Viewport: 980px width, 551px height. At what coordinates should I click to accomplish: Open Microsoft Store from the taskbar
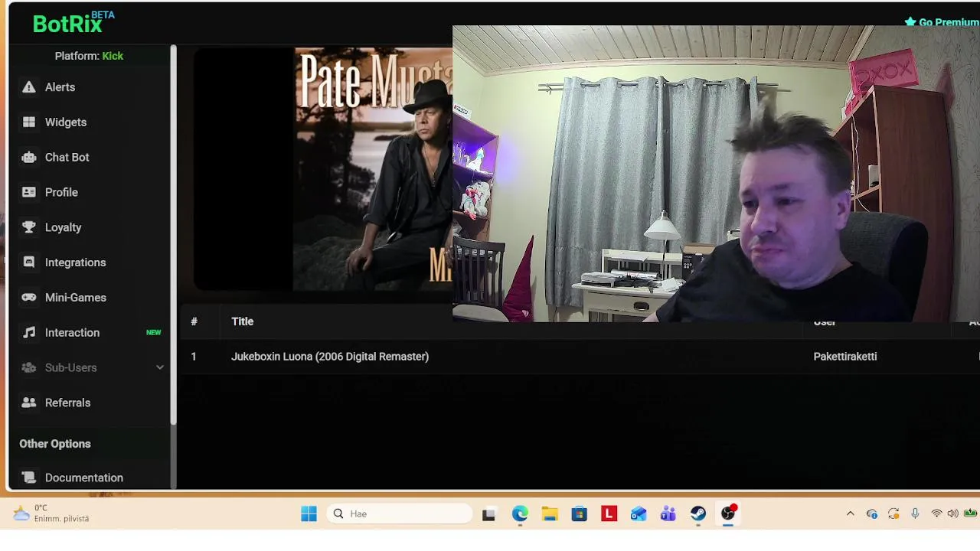pyautogui.click(x=580, y=514)
